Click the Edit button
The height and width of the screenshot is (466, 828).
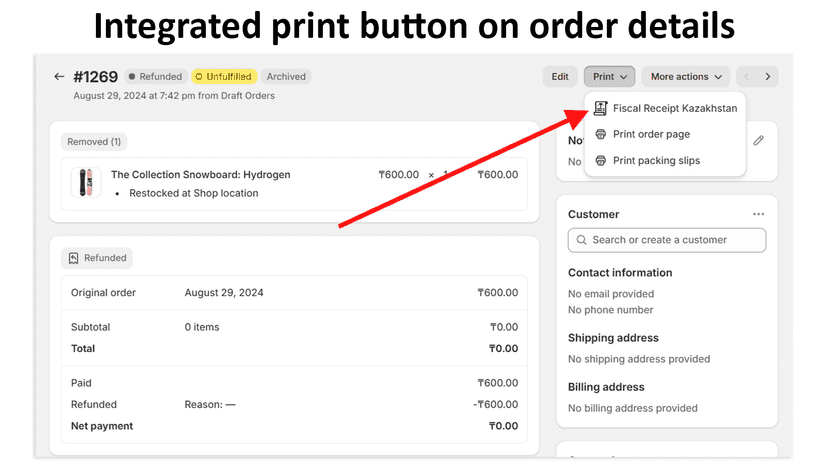pos(560,77)
